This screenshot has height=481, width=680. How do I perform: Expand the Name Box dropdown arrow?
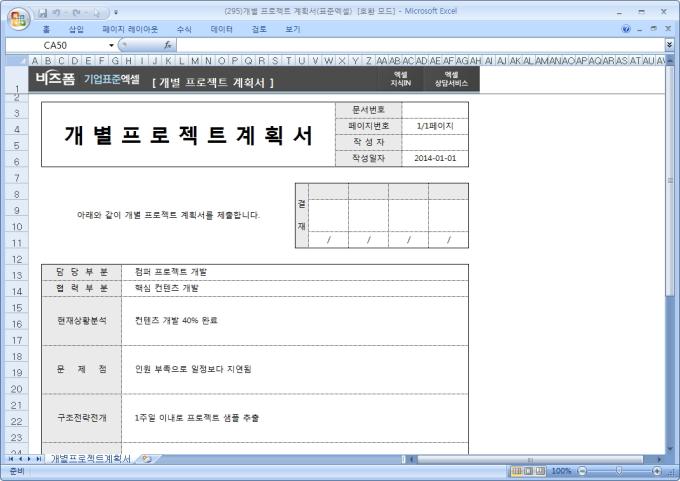pyautogui.click(x=111, y=45)
